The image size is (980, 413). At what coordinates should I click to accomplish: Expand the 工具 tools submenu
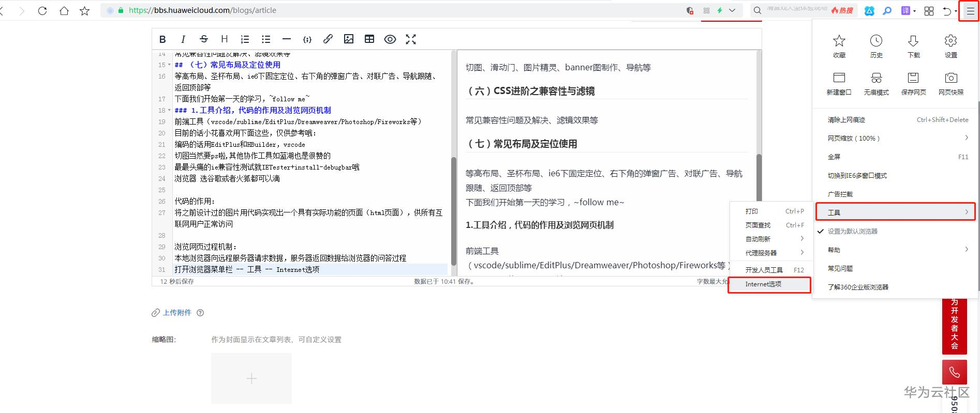pyautogui.click(x=895, y=212)
